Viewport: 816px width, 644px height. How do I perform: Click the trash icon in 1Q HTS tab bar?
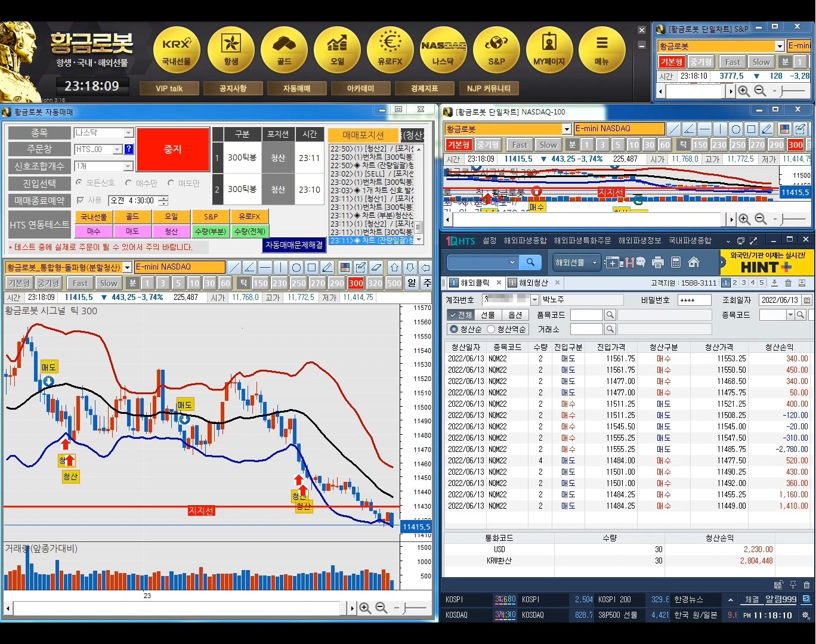click(788, 283)
